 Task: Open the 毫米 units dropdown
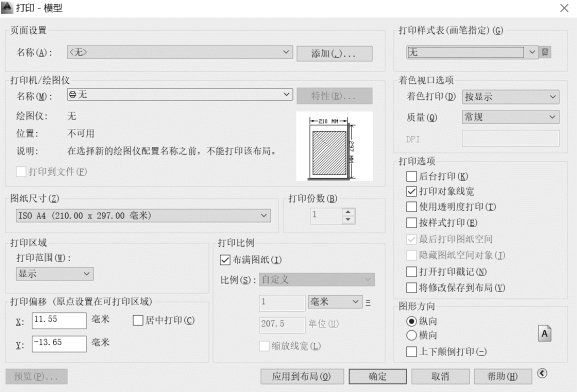pos(335,302)
